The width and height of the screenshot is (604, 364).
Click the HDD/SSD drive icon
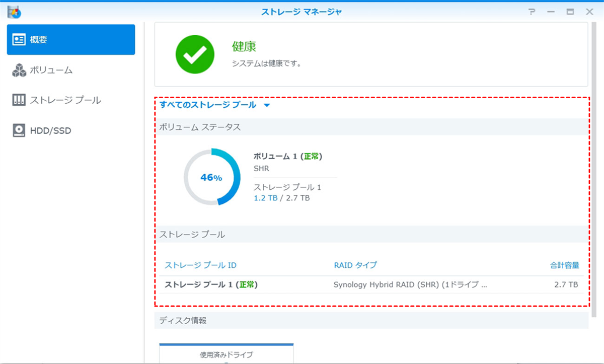point(19,130)
